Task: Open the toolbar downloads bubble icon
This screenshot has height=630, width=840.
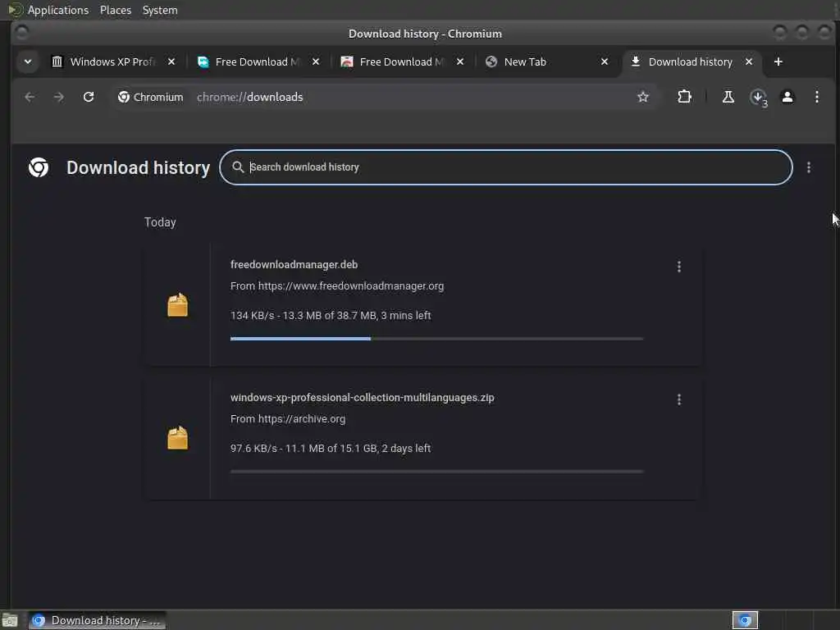Action: (x=758, y=98)
